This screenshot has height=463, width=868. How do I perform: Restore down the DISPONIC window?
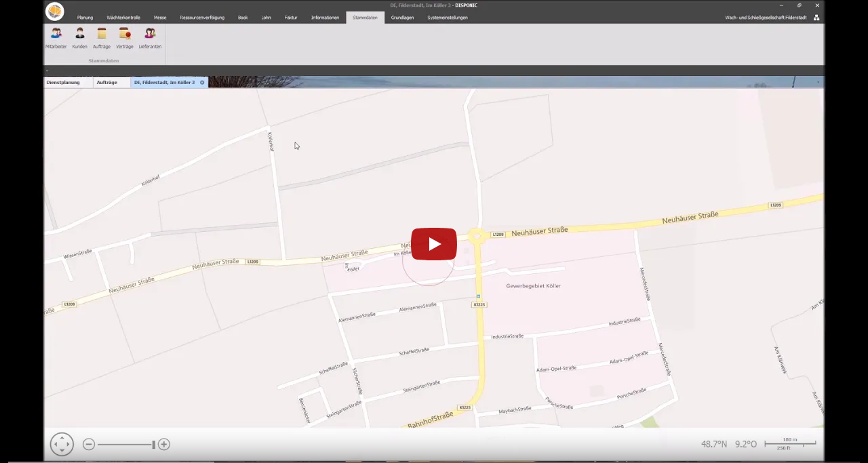[x=799, y=5]
